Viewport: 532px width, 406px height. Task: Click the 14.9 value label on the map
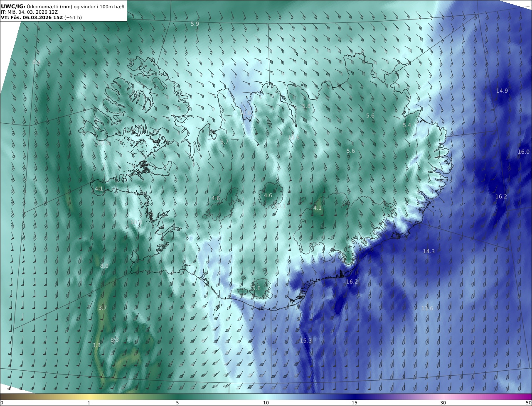pyautogui.click(x=502, y=91)
